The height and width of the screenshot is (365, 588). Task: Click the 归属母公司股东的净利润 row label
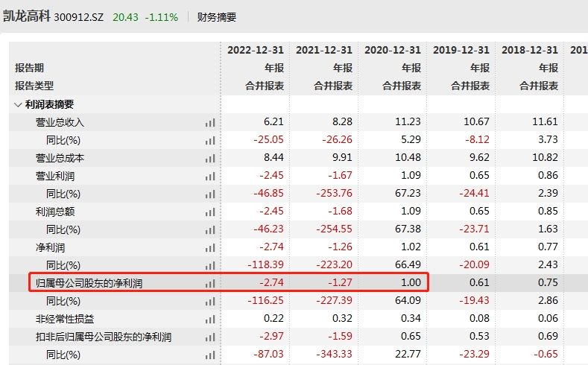click(x=89, y=283)
